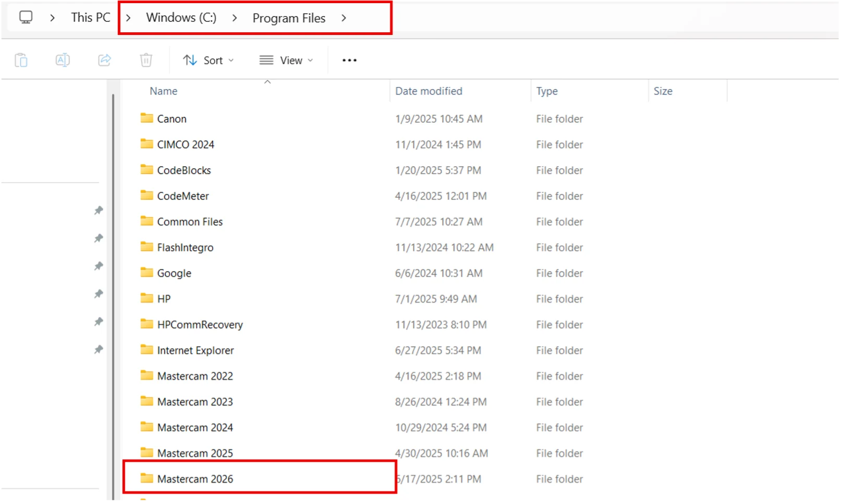
Task: Select the Mastercam 2025 folder name
Action: click(195, 453)
